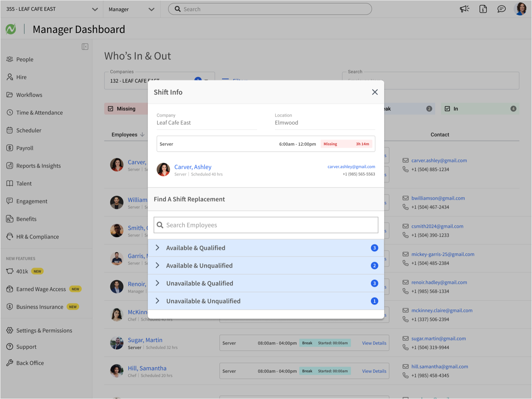Viewport: 532px width, 399px height.
Task: Toggle the Missing status checkbox
Action: point(111,109)
